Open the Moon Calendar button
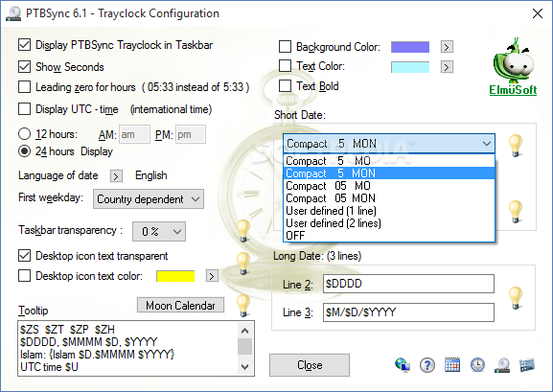The image size is (553, 392). pyautogui.click(x=180, y=305)
